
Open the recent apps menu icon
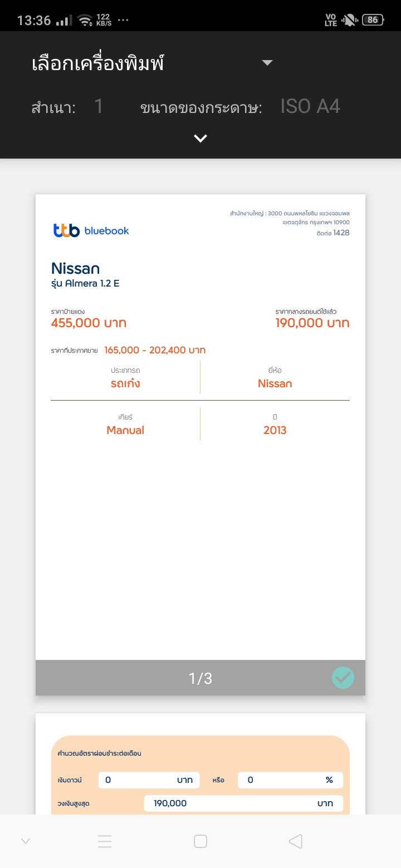[105, 841]
